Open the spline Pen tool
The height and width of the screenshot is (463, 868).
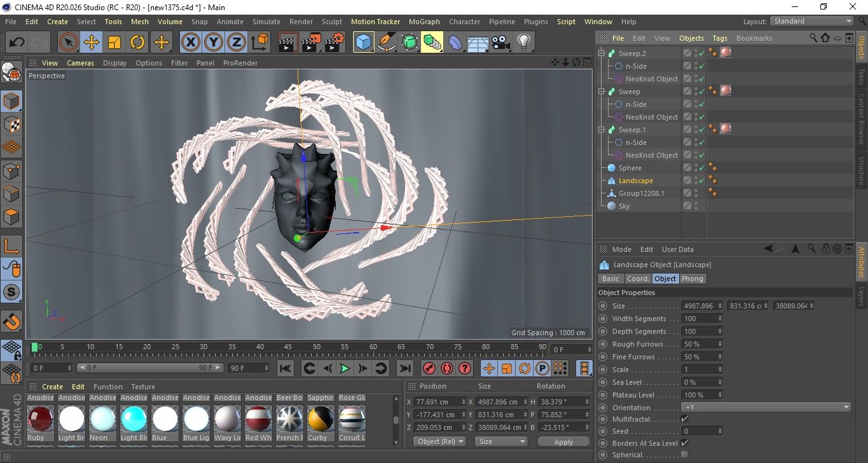(x=387, y=43)
